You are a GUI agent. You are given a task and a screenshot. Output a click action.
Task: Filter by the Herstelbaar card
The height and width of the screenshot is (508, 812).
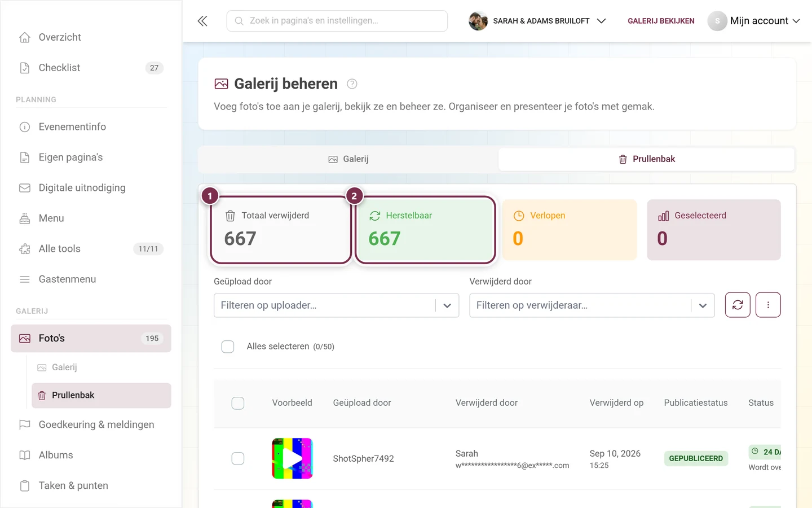click(x=425, y=230)
